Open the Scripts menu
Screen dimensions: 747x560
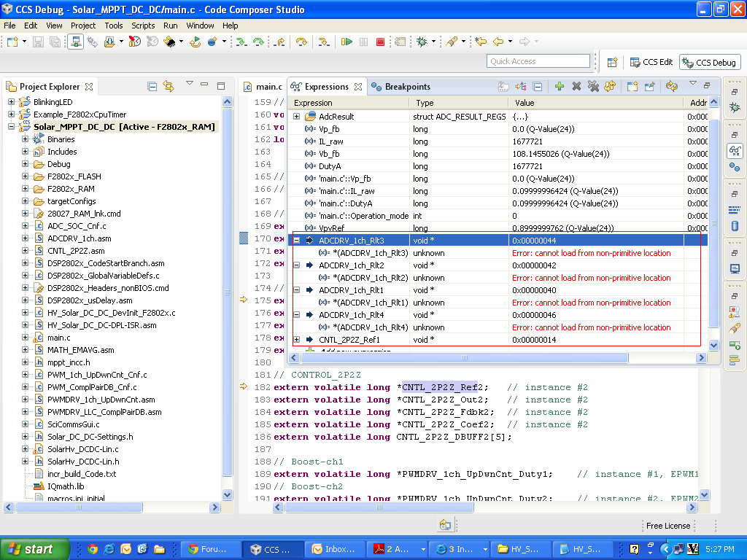(x=143, y=25)
